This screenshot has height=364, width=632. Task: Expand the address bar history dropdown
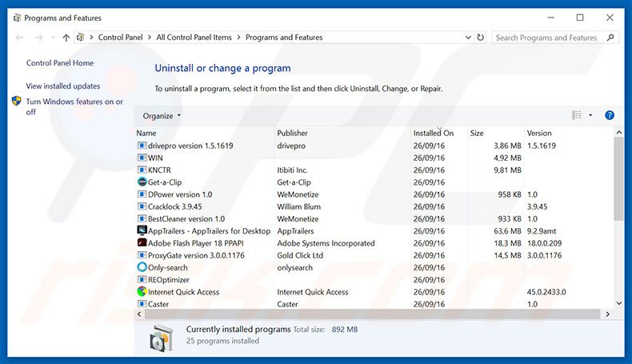(468, 38)
